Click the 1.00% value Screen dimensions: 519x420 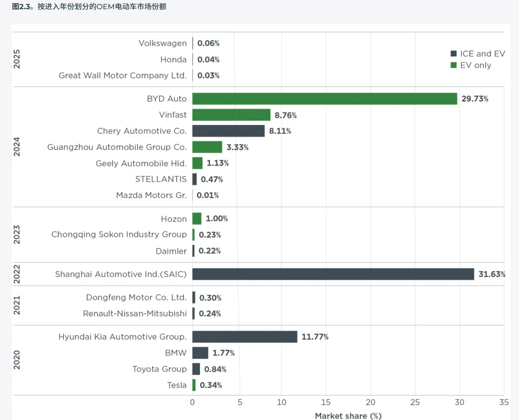coord(217,219)
